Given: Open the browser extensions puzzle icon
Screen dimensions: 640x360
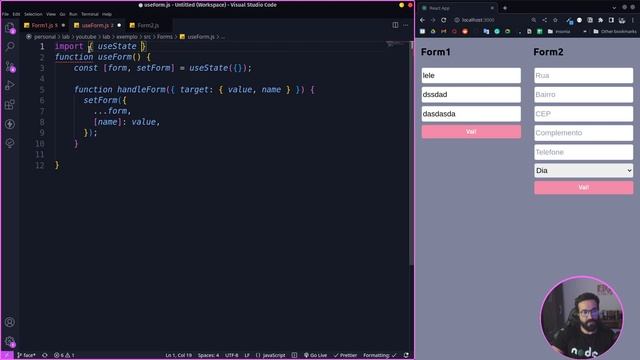Looking at the screenshot, I should pyautogui.click(x=600, y=20).
